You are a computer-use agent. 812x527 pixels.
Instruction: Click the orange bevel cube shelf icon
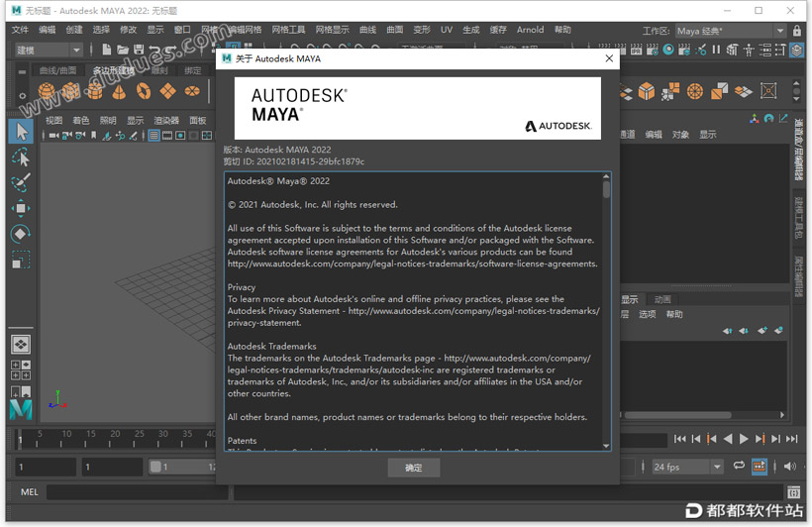(647, 92)
